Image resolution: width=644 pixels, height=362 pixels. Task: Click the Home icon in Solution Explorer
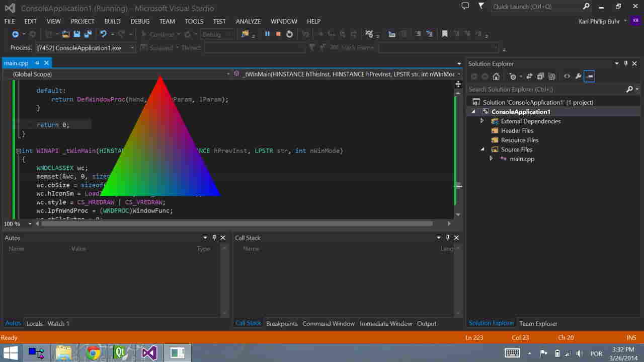pyautogui.click(x=496, y=77)
